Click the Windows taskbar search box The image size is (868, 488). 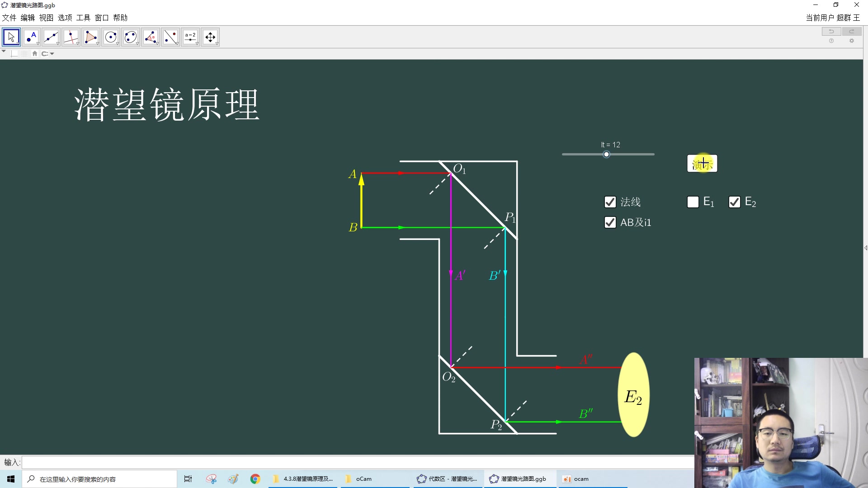pyautogui.click(x=99, y=479)
